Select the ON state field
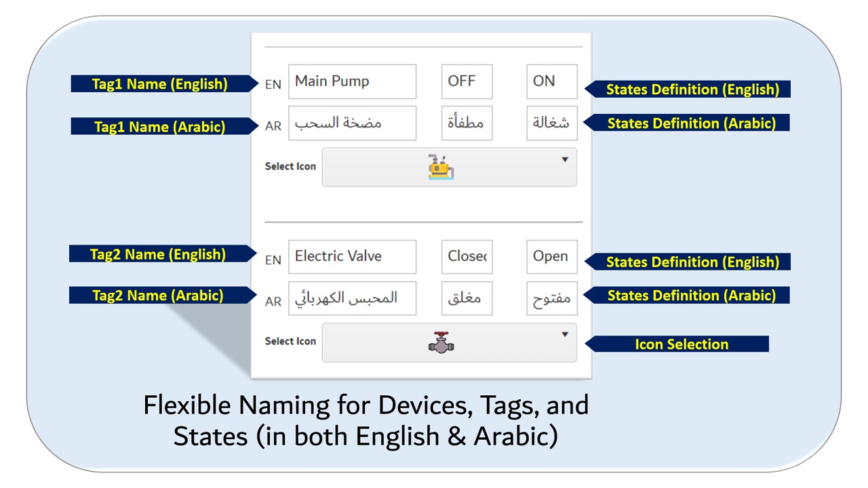 [x=551, y=81]
